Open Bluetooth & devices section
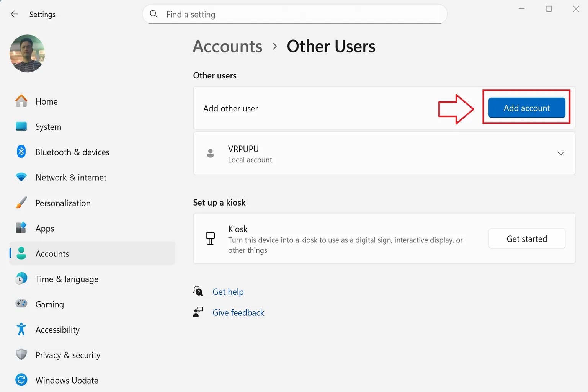Image resolution: width=588 pixels, height=392 pixels. [92, 152]
